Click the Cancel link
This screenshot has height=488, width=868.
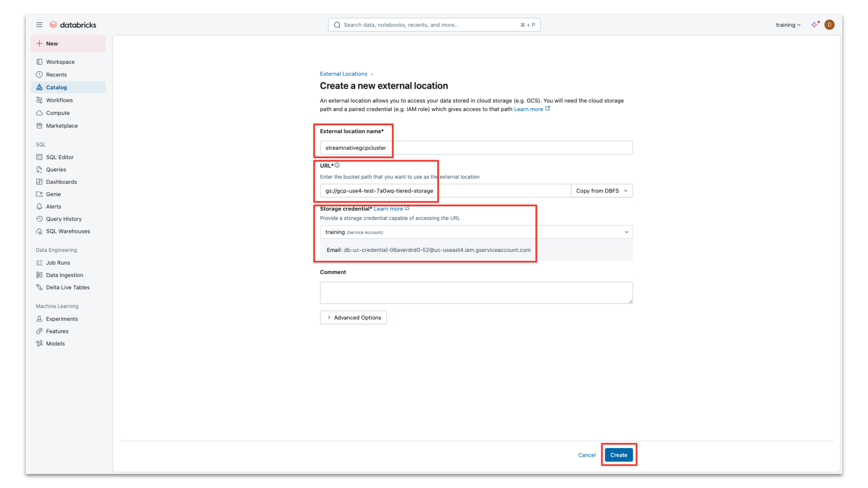click(x=586, y=455)
